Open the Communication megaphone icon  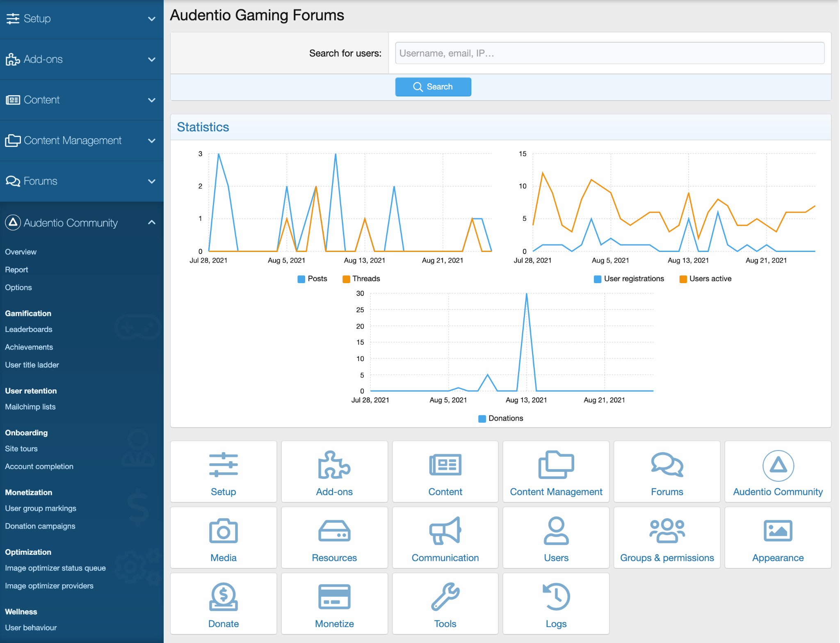point(445,531)
